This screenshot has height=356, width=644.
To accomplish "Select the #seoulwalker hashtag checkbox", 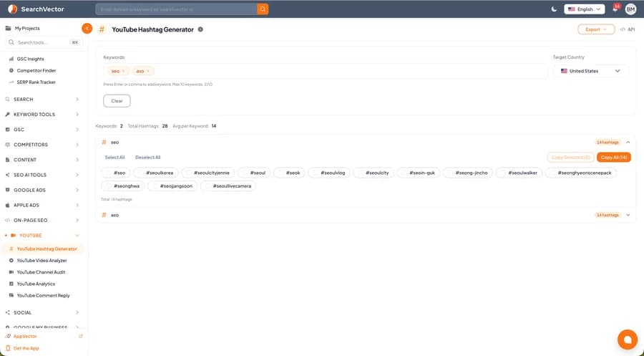I will coord(503,173).
